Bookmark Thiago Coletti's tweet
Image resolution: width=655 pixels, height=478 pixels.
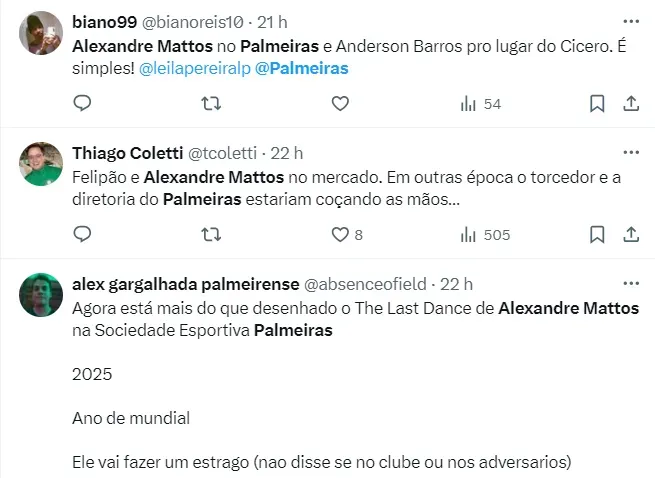(x=597, y=235)
